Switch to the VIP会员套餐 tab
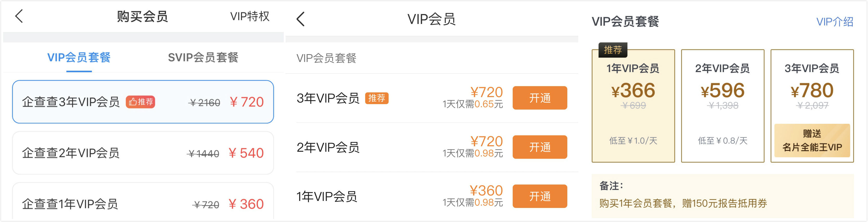This screenshot has width=868, height=222. [x=79, y=57]
